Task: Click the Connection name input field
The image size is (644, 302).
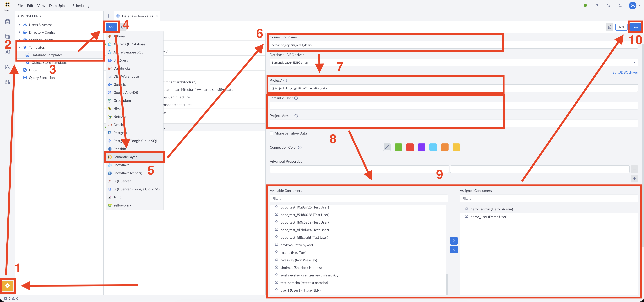Action: pyautogui.click(x=453, y=45)
